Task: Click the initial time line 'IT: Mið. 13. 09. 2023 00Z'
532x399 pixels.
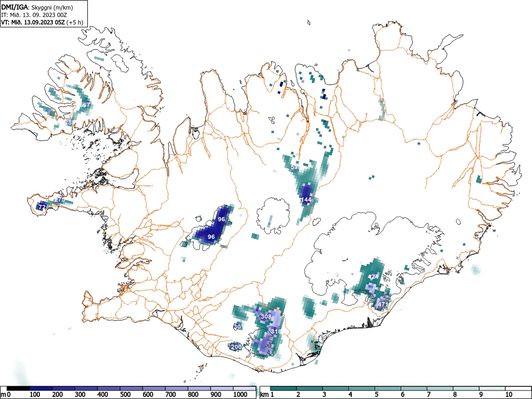Action: 34,15
